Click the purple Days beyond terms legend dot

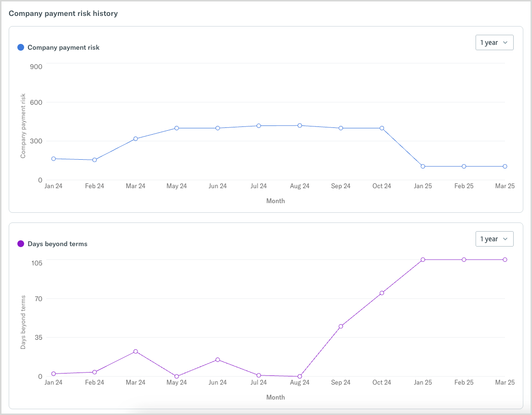click(x=19, y=244)
